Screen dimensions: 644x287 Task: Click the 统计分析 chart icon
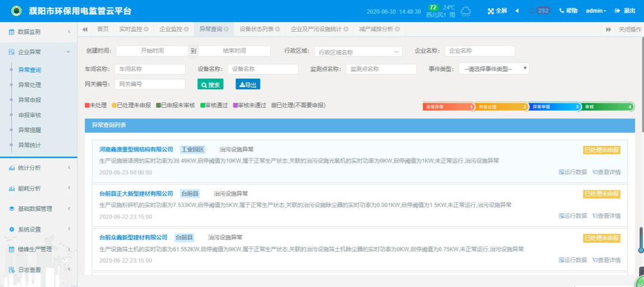pos(12,168)
